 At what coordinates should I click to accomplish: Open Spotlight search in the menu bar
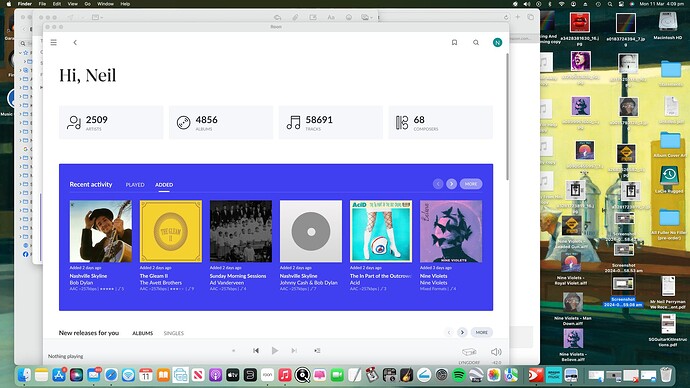(x=610, y=4)
